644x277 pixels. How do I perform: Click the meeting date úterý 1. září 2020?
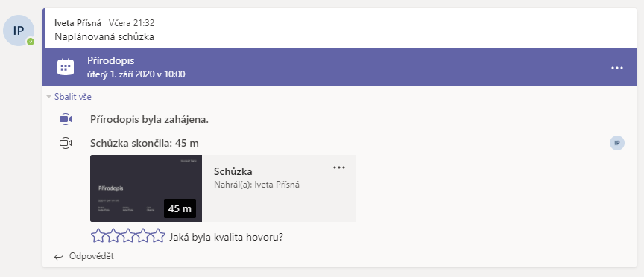[136, 74]
